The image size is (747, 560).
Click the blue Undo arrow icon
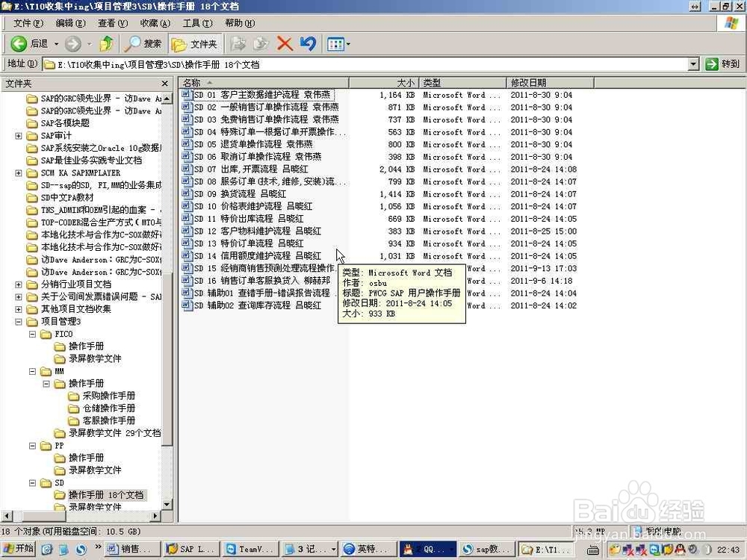tap(308, 44)
